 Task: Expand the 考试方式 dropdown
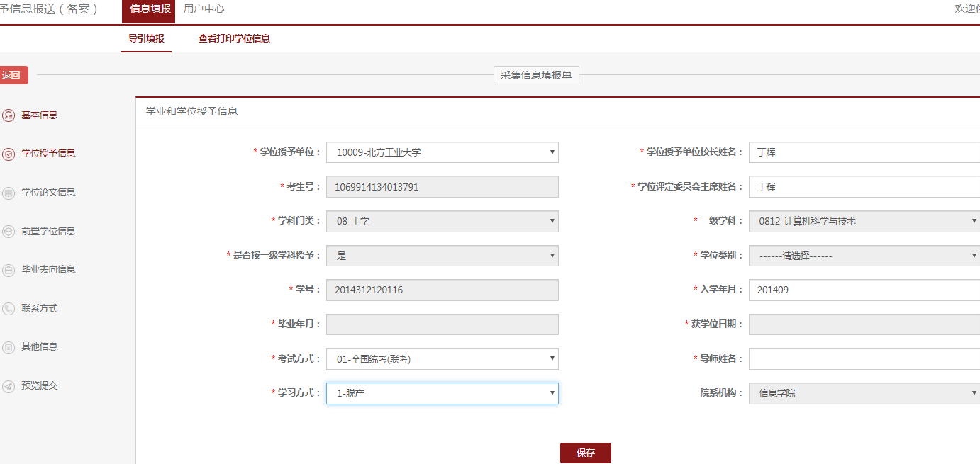442,359
